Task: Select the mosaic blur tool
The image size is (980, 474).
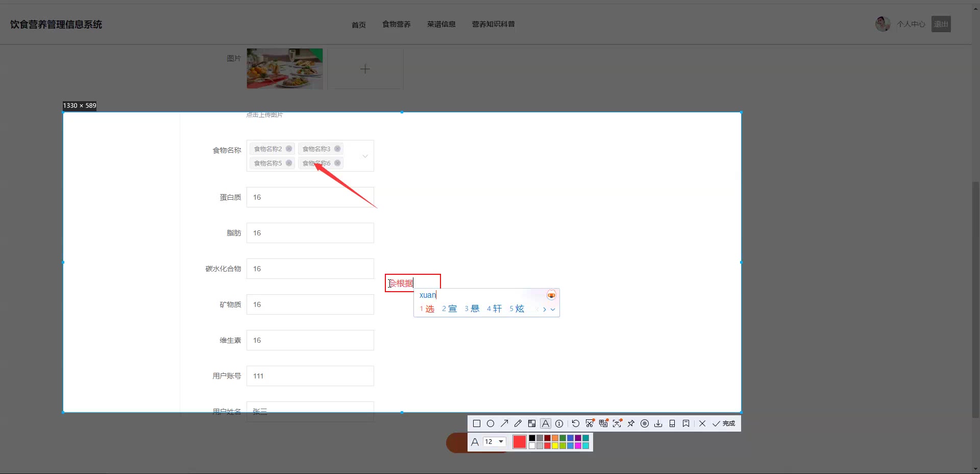Action: [532, 423]
